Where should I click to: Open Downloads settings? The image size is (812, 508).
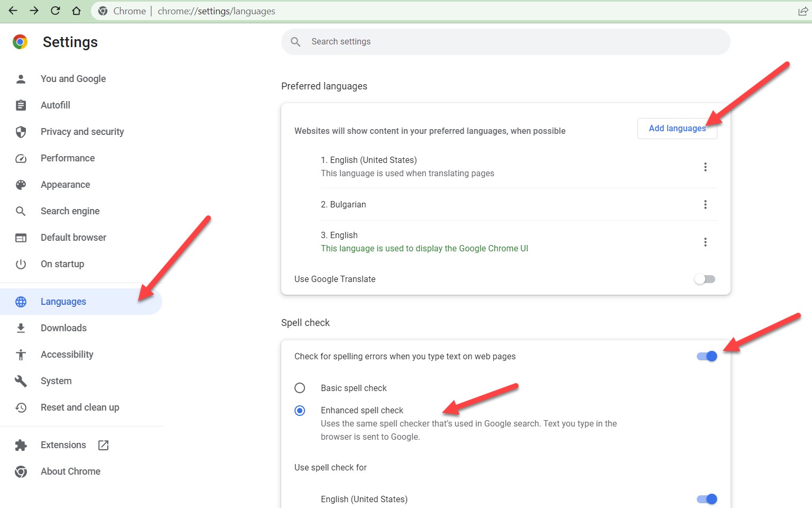click(63, 328)
